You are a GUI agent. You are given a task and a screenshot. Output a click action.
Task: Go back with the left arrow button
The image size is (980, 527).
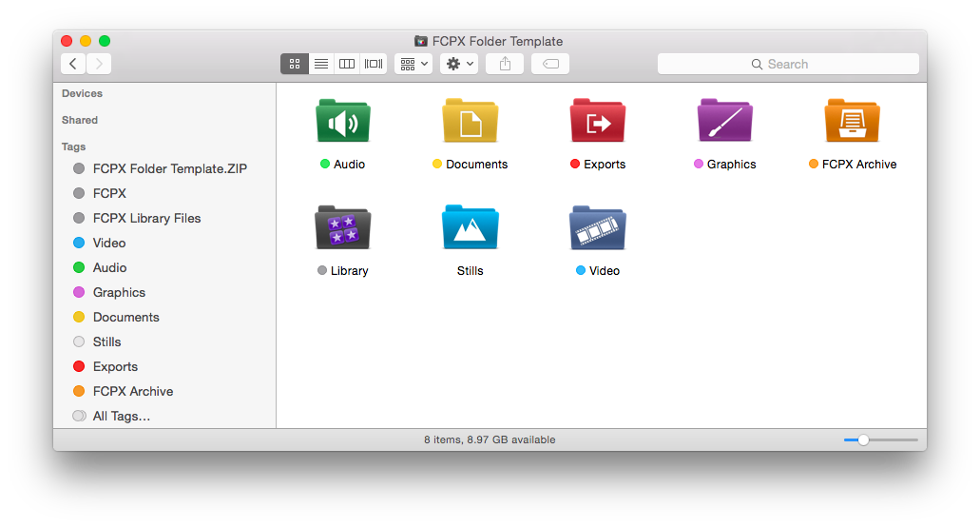73,64
